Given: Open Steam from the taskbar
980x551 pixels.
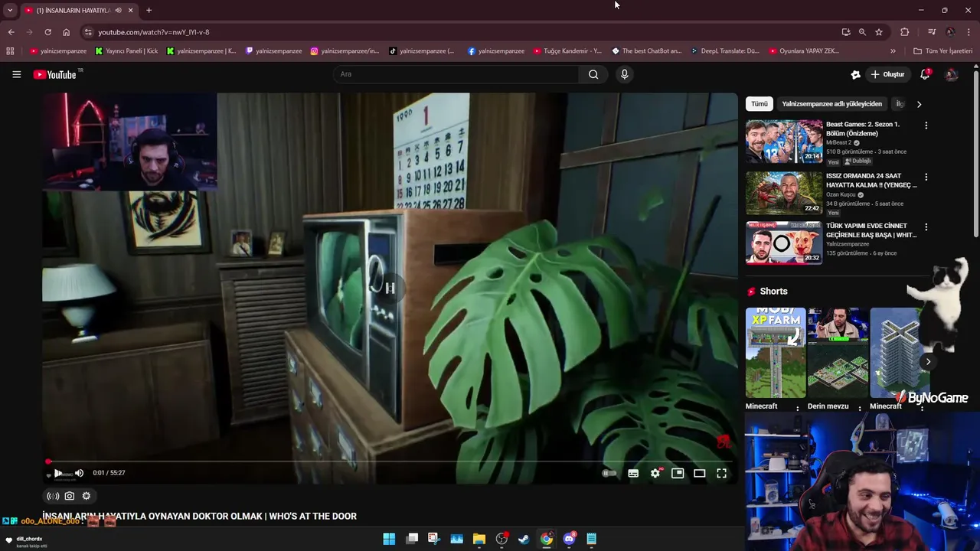Looking at the screenshot, I should pyautogui.click(x=524, y=539).
